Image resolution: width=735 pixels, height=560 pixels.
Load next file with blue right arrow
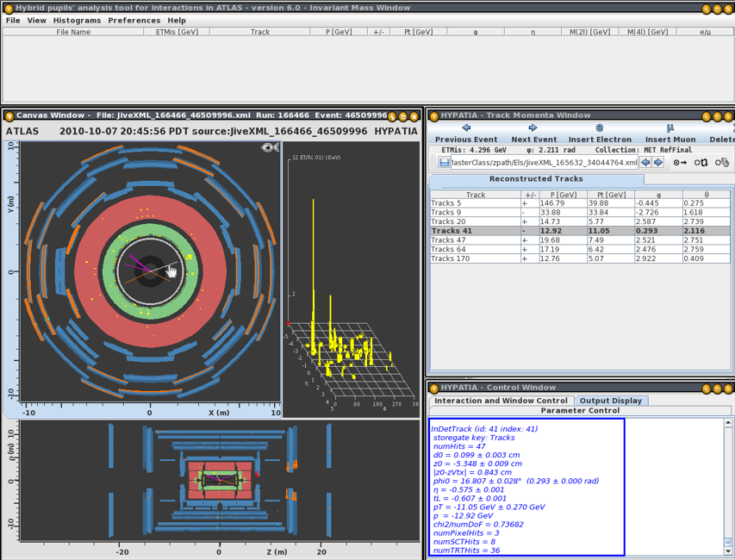coord(658,162)
